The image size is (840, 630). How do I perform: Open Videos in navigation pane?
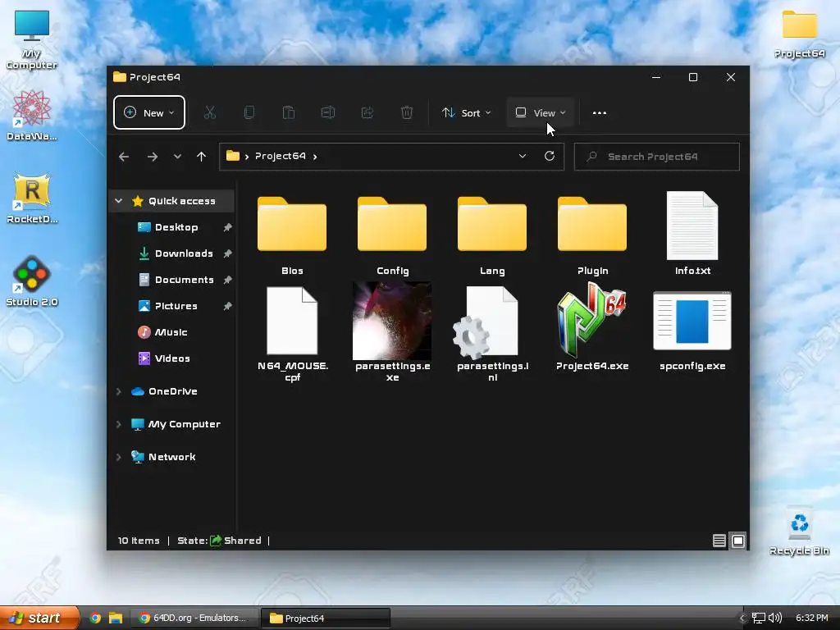(172, 358)
